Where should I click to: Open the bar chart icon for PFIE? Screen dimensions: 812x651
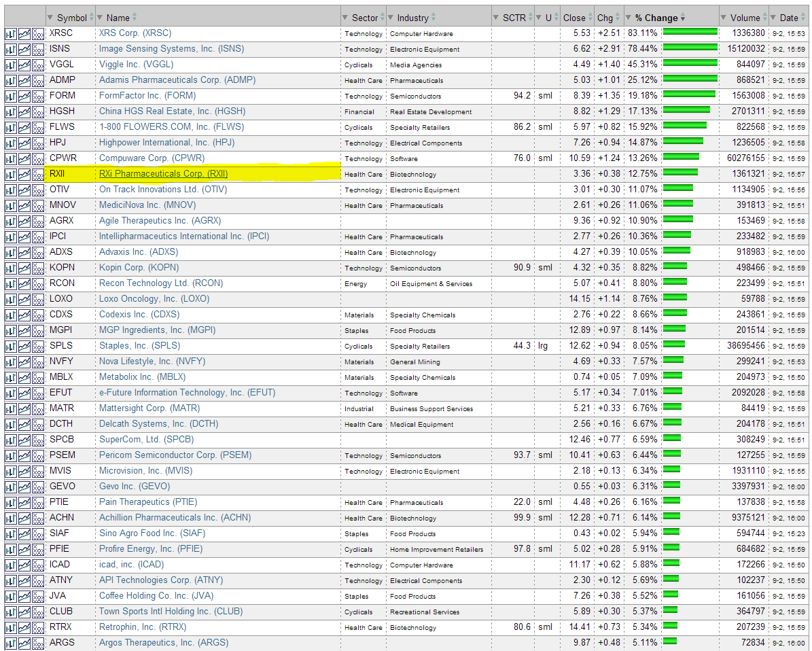coord(10,550)
